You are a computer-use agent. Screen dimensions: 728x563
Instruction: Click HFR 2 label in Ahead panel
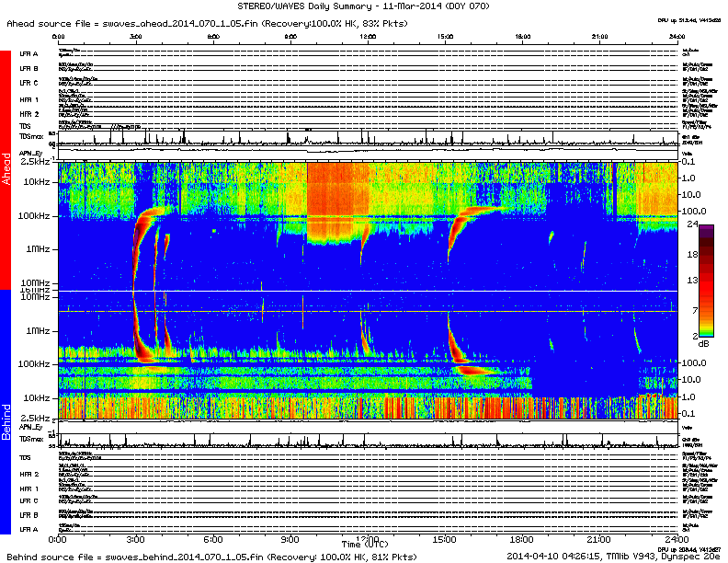28,114
